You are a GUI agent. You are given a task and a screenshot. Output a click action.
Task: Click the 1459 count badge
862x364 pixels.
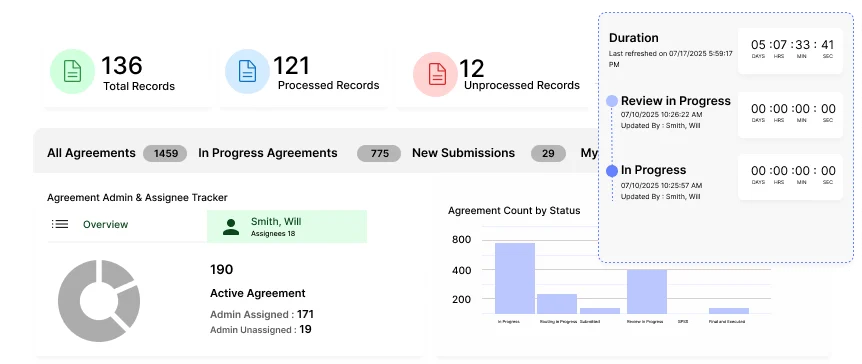tap(165, 153)
